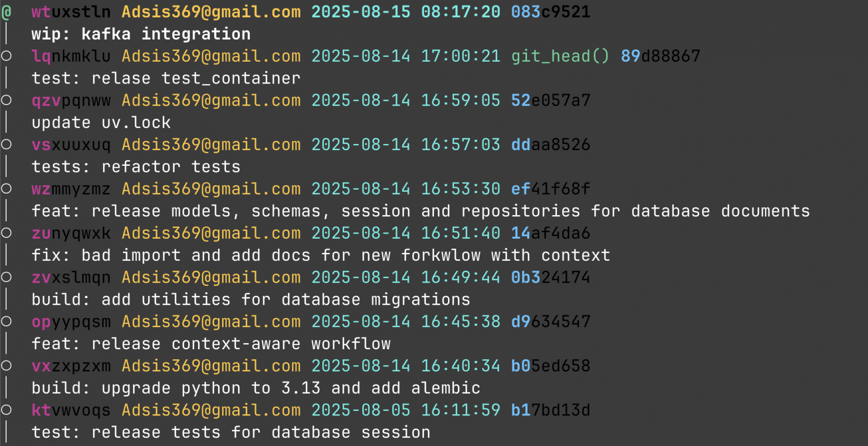Click the "update uv.lock" commit message

tap(101, 122)
